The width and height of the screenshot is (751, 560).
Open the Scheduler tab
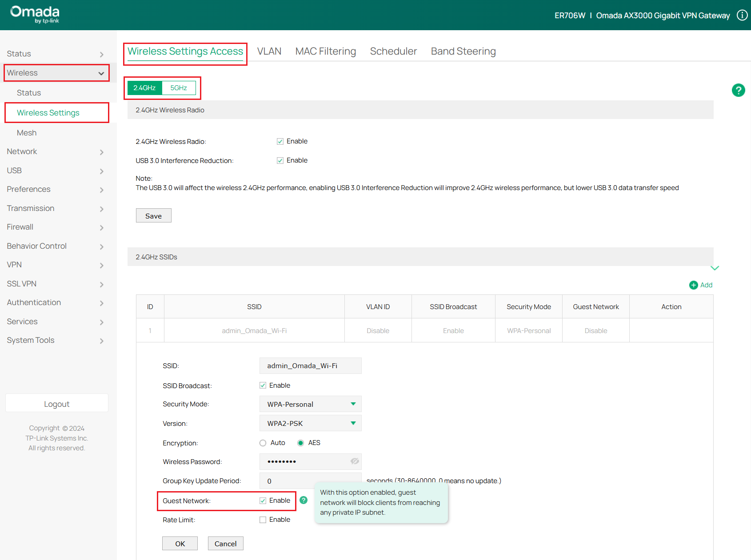point(393,51)
